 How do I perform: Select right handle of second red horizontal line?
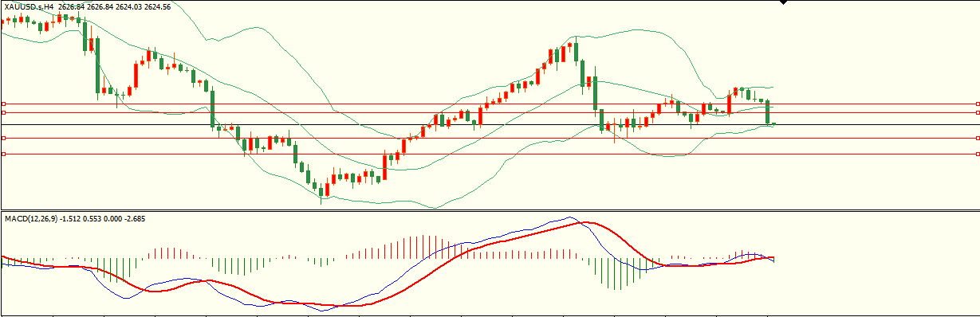point(977,112)
